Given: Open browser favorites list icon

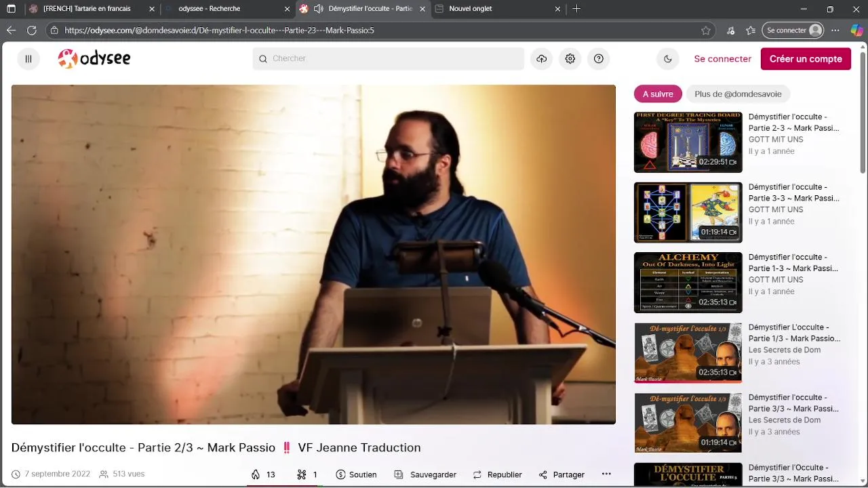Looking at the screenshot, I should point(751,30).
